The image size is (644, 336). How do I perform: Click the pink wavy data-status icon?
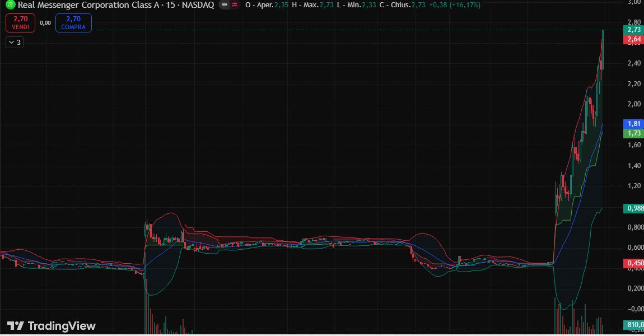pyautogui.click(x=235, y=5)
